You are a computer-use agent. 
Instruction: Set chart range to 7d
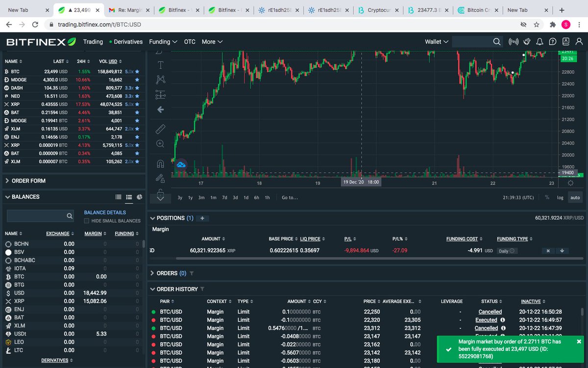[224, 198]
